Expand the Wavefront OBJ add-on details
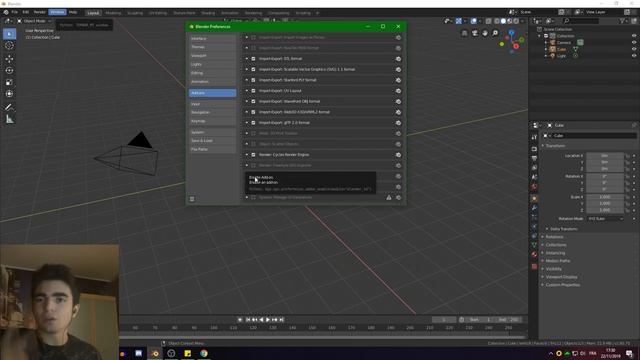Viewport: 640px width, 360px height. click(x=247, y=101)
